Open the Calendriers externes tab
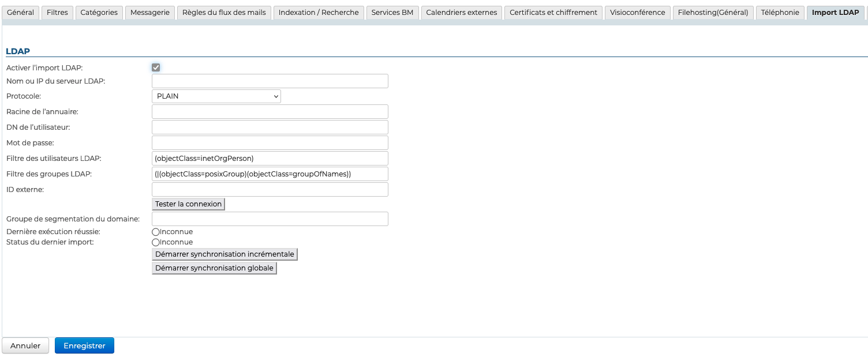 pyautogui.click(x=461, y=13)
